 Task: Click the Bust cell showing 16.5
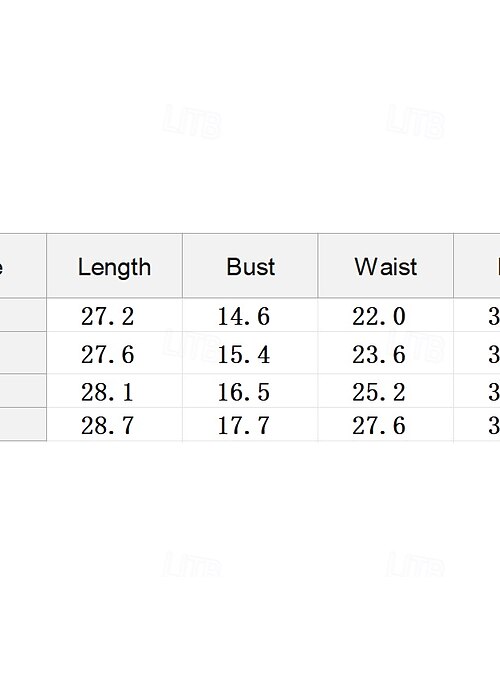[250, 390]
